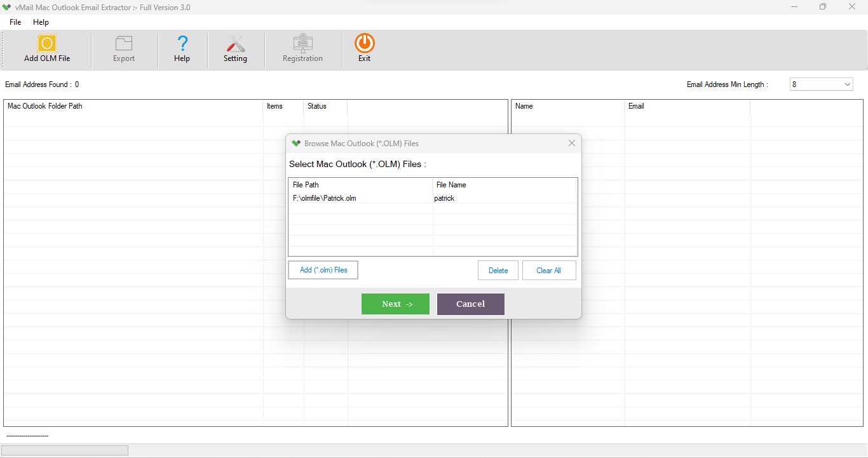Click the Items column header
Screen dimensions: 868x458
coord(283,106)
